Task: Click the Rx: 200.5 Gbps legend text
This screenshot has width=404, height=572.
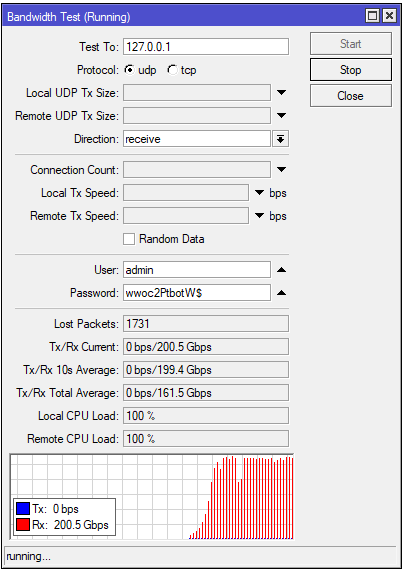Action: (70, 525)
